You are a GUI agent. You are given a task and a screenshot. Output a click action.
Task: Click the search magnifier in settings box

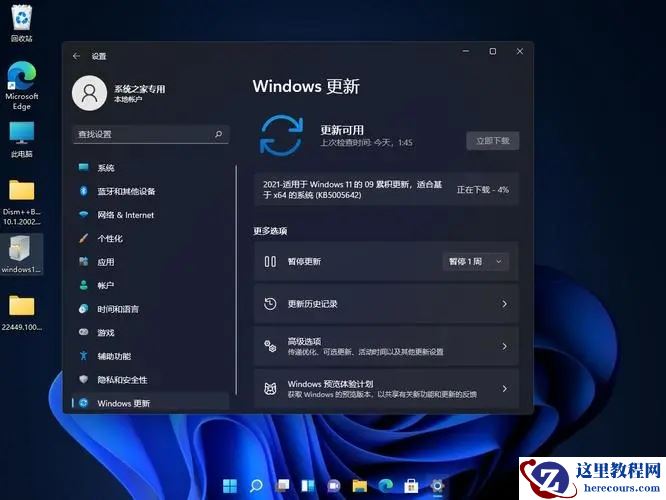218,134
